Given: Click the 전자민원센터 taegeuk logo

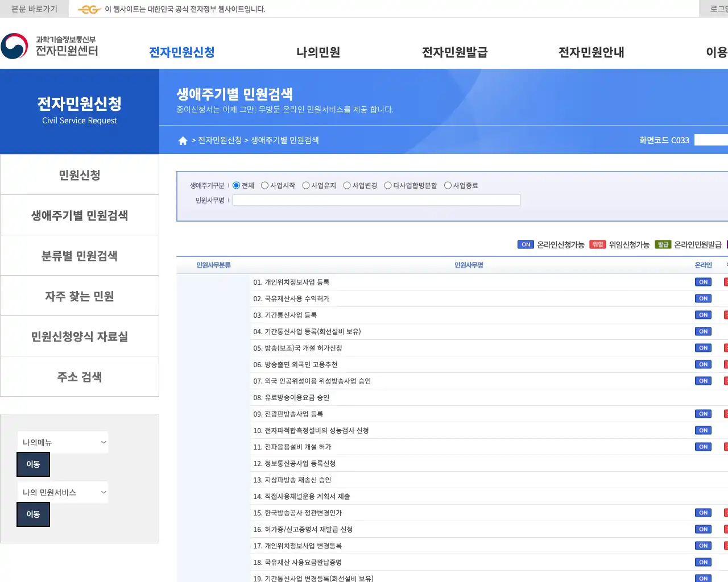Looking at the screenshot, I should coord(14,46).
